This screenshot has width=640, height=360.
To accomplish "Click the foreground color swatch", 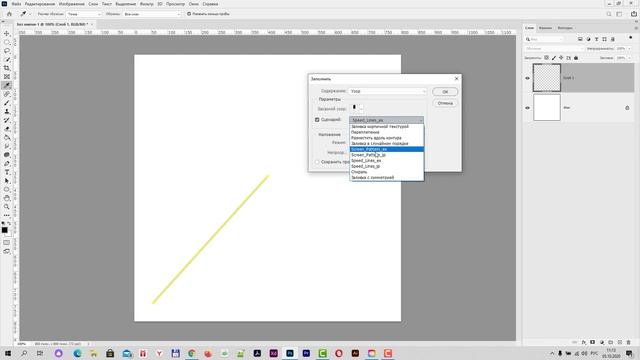I will [x=4, y=230].
